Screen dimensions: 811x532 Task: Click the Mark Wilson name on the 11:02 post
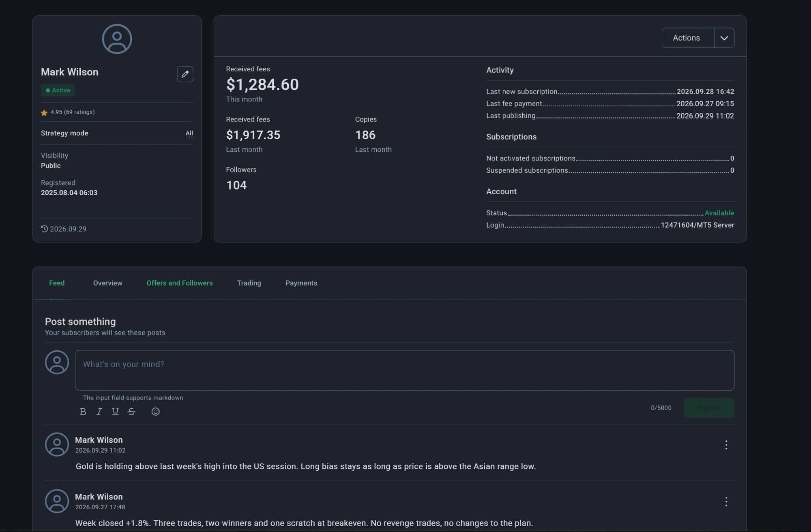pos(99,440)
